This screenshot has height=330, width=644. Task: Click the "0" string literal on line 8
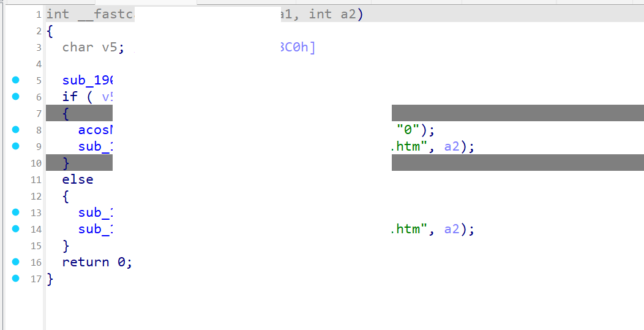click(408, 130)
